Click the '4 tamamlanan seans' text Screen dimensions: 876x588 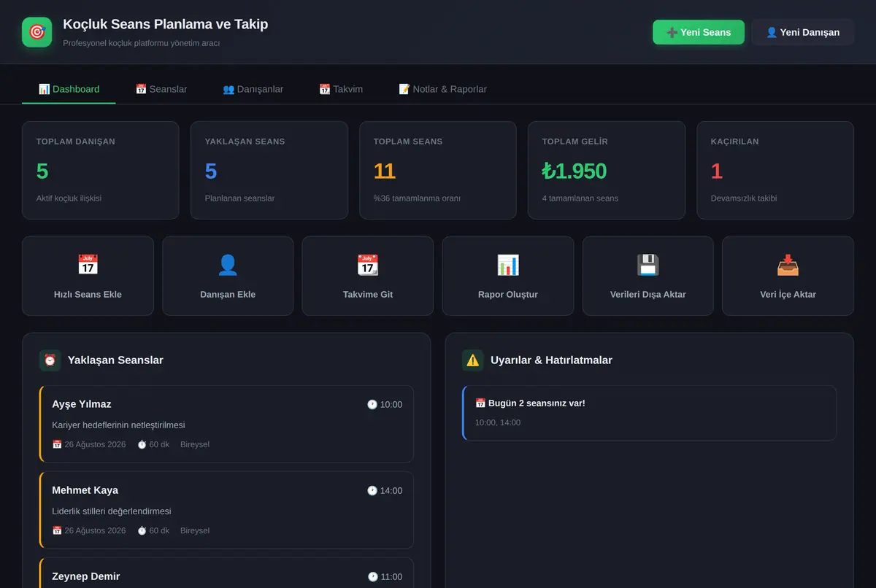580,198
